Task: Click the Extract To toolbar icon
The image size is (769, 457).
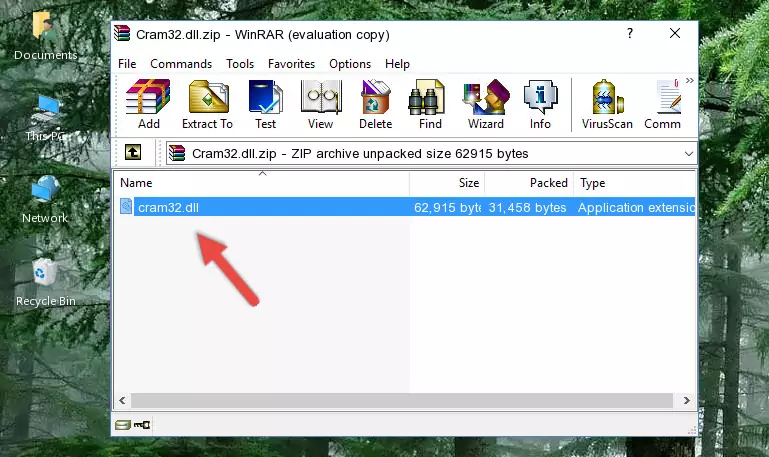Action: pos(208,97)
